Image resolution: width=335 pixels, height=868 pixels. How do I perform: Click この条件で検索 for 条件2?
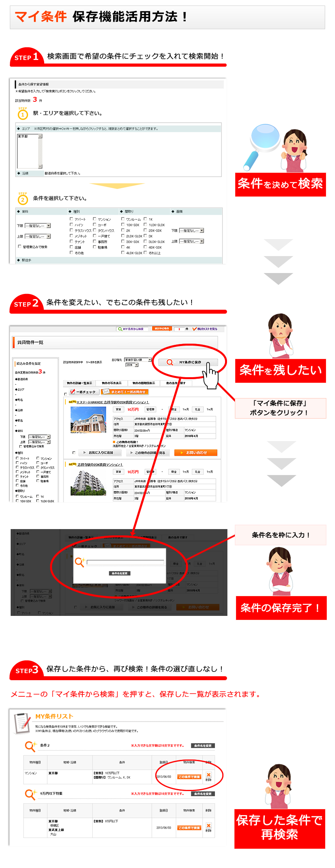coord(189,776)
